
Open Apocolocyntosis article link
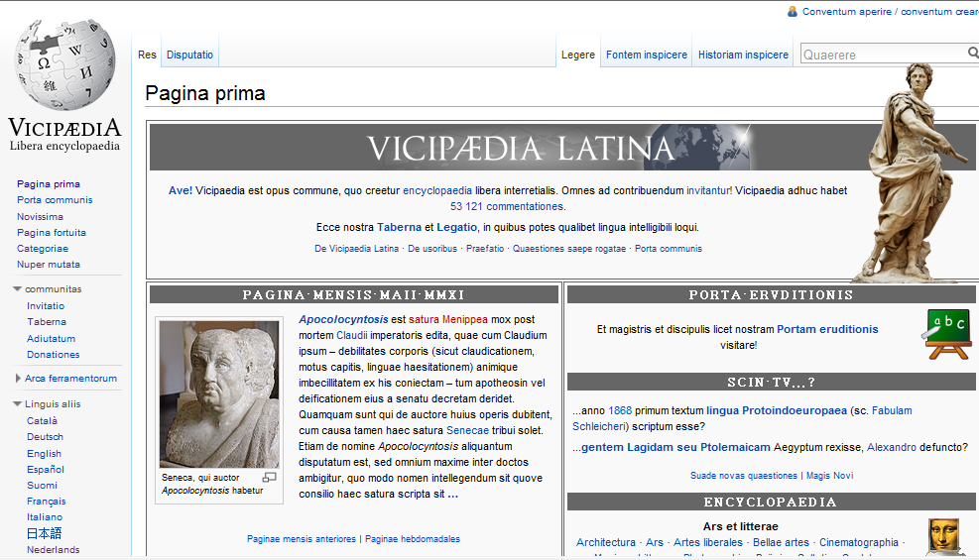pos(343,320)
